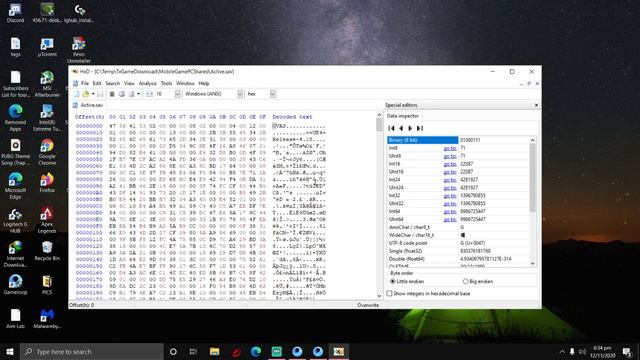Open Recycle Bin on desktop
Screen dimensions: 640x360
47,251
